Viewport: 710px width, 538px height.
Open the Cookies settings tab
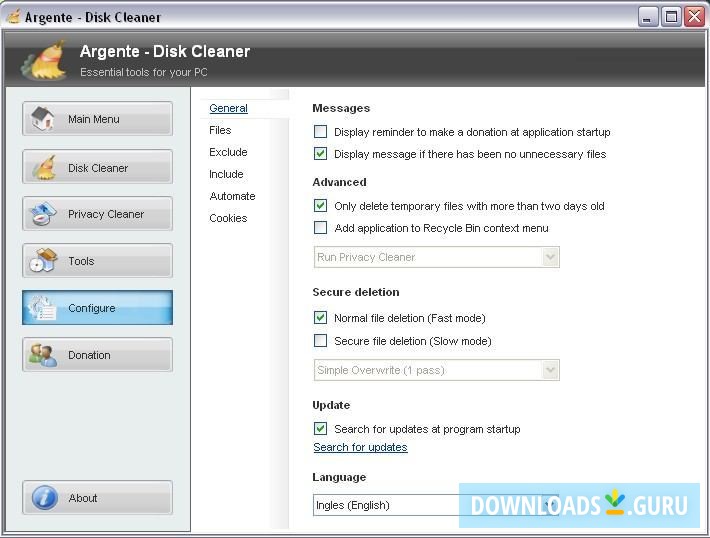228,218
